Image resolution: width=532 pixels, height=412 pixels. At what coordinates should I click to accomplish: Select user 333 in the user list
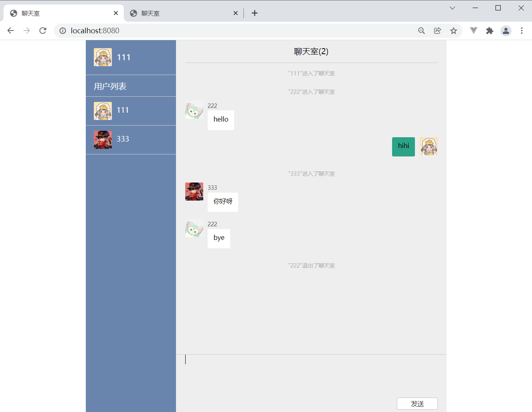click(131, 140)
